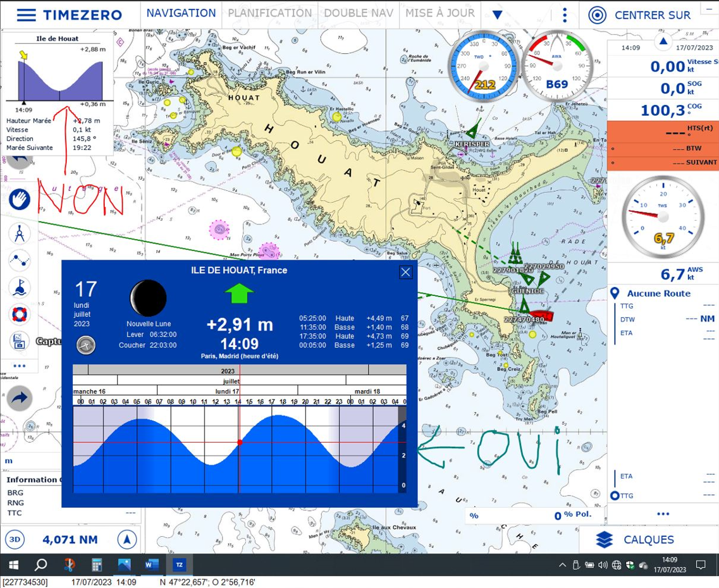Screen dimensions: 719x588
Task: Collapse the data panel with up arrow
Action: coord(663,42)
